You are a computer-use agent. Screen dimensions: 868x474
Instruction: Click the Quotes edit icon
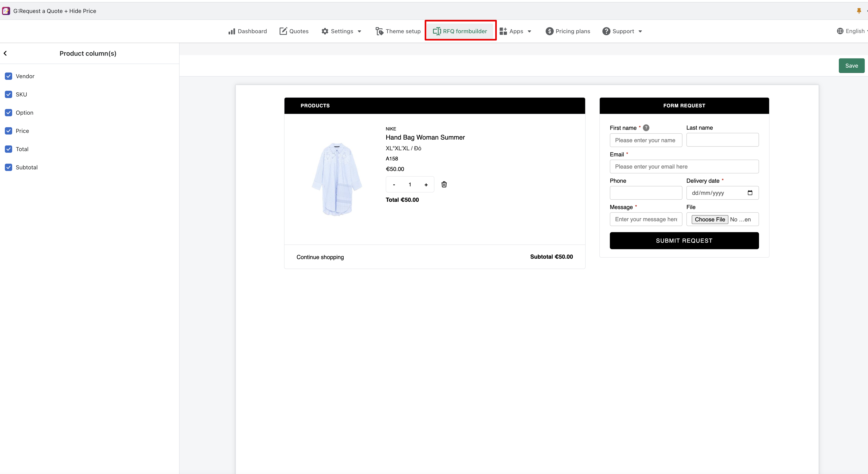283,31
